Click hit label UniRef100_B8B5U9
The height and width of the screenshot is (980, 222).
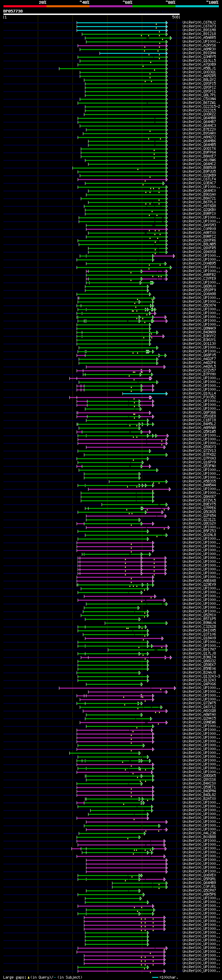pos(199,168)
